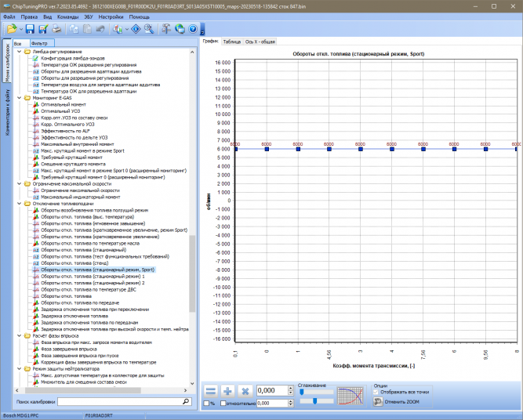
Task: Click the paste clipboard toolbar icon
Action: (x=87, y=29)
